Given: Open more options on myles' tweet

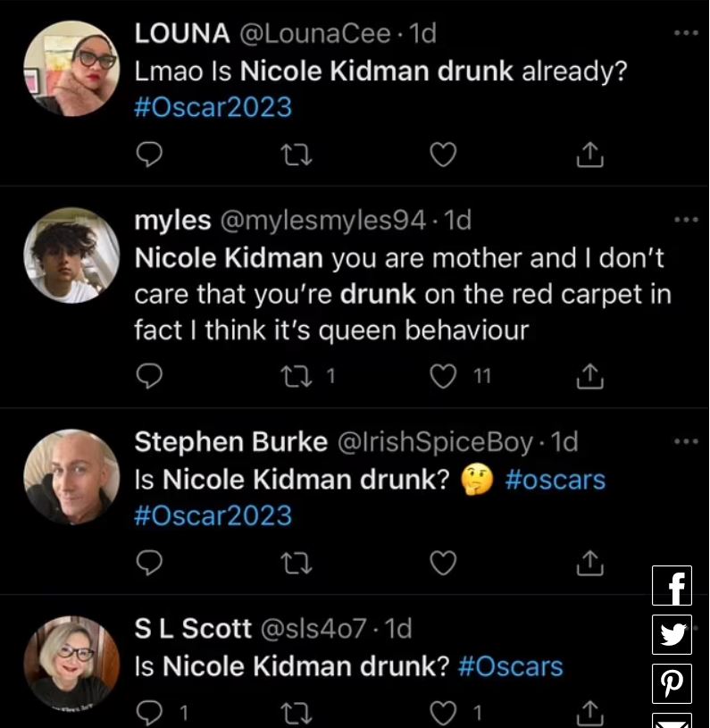Looking at the screenshot, I should pyautogui.click(x=686, y=220).
